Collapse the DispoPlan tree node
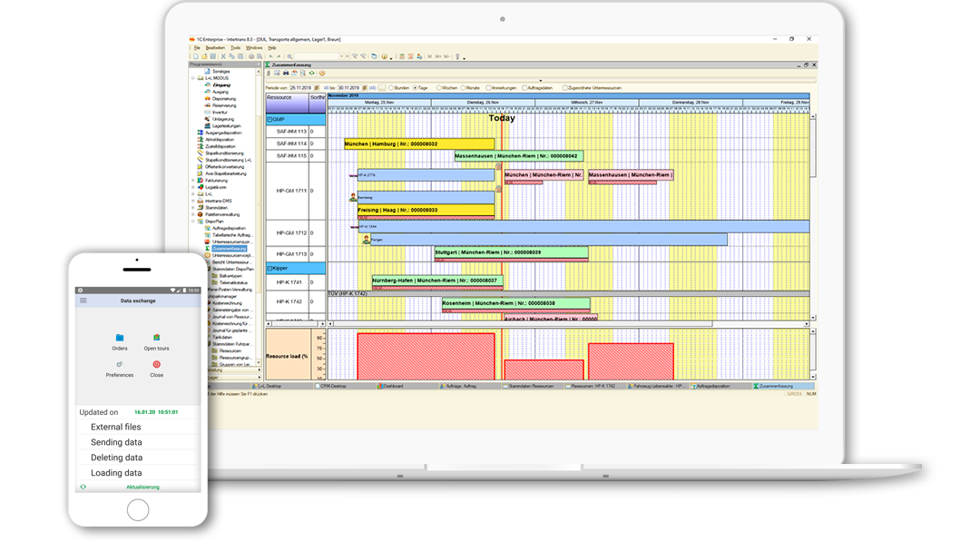This screenshot has width=980, height=552. (x=193, y=222)
